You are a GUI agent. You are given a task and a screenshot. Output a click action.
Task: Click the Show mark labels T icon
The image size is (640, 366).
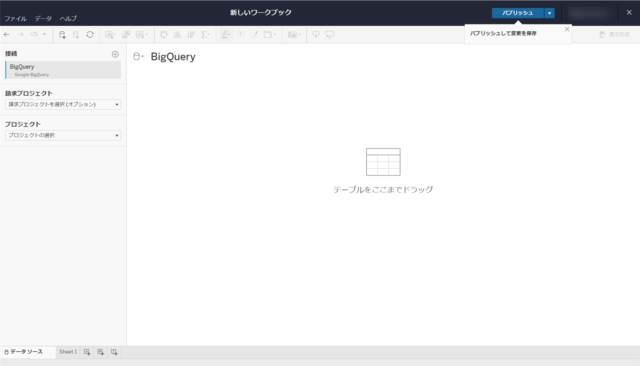click(x=240, y=35)
